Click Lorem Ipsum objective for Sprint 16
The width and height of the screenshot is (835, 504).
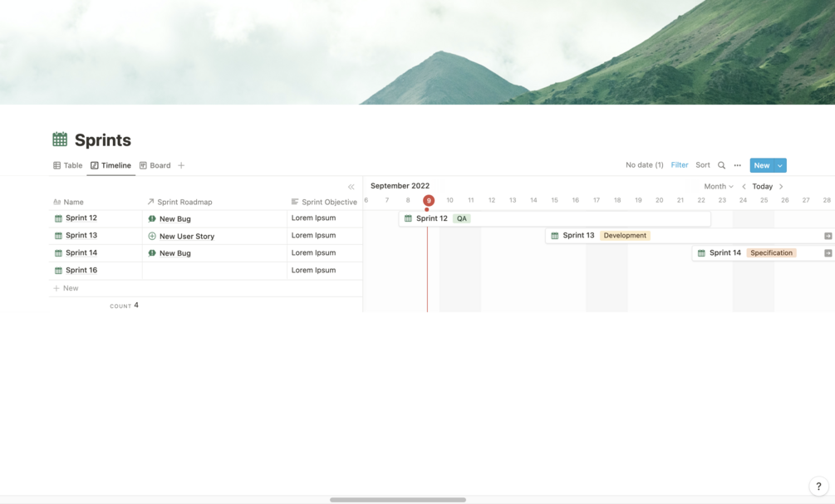pos(313,271)
